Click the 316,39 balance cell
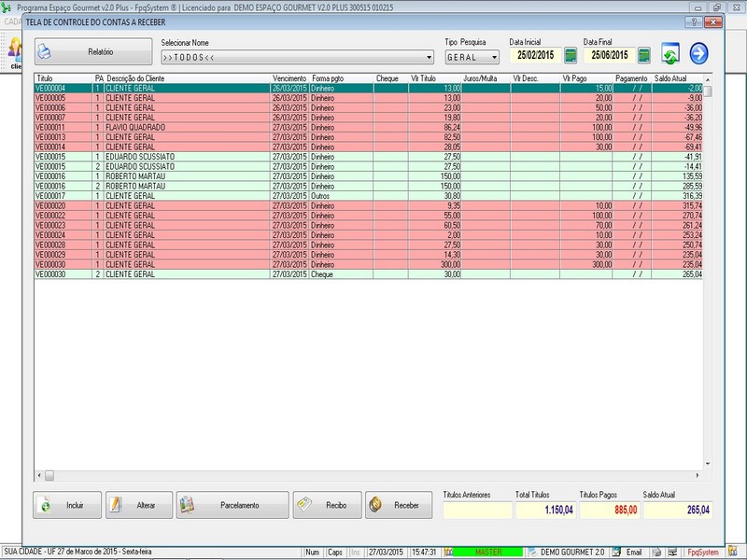 [677, 196]
